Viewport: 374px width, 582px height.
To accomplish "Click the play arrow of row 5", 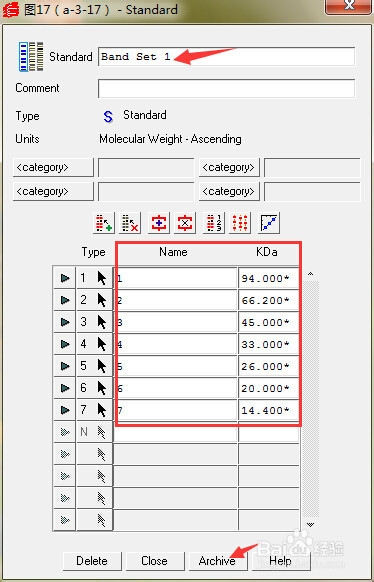I will [x=65, y=366].
